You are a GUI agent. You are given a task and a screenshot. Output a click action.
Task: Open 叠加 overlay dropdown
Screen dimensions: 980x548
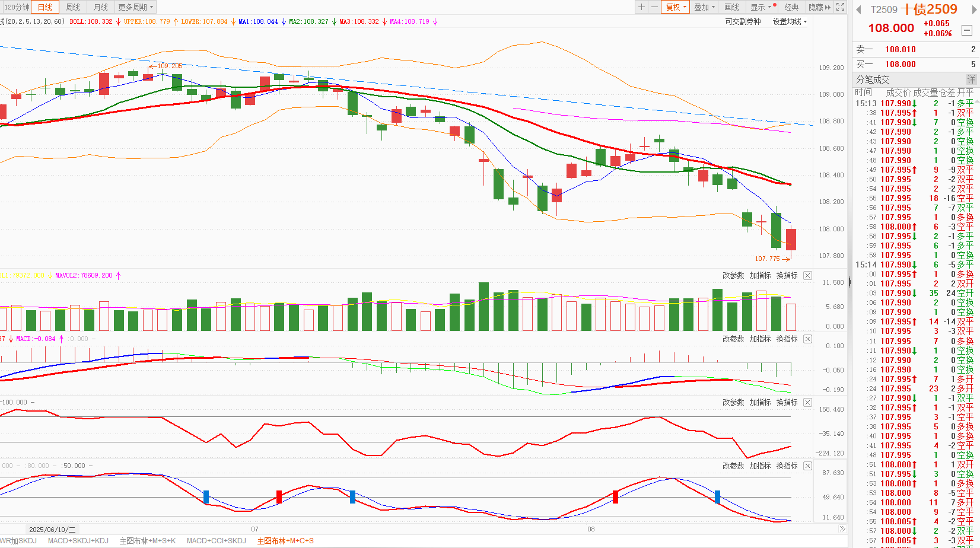[x=705, y=7]
